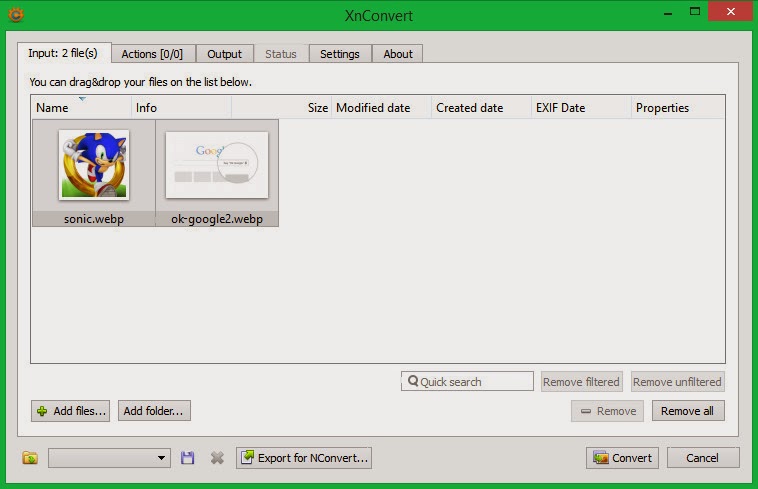Sort by Properties column header

point(678,107)
